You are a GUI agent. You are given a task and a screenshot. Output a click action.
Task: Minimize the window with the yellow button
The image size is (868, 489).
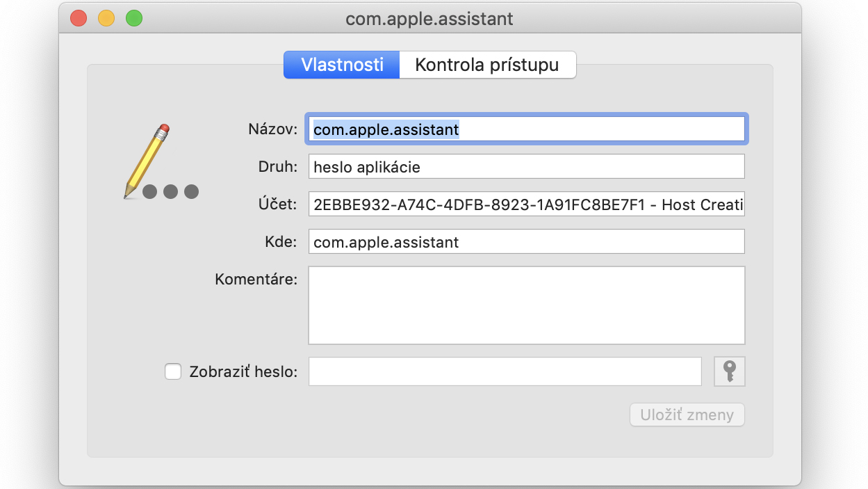(x=106, y=18)
